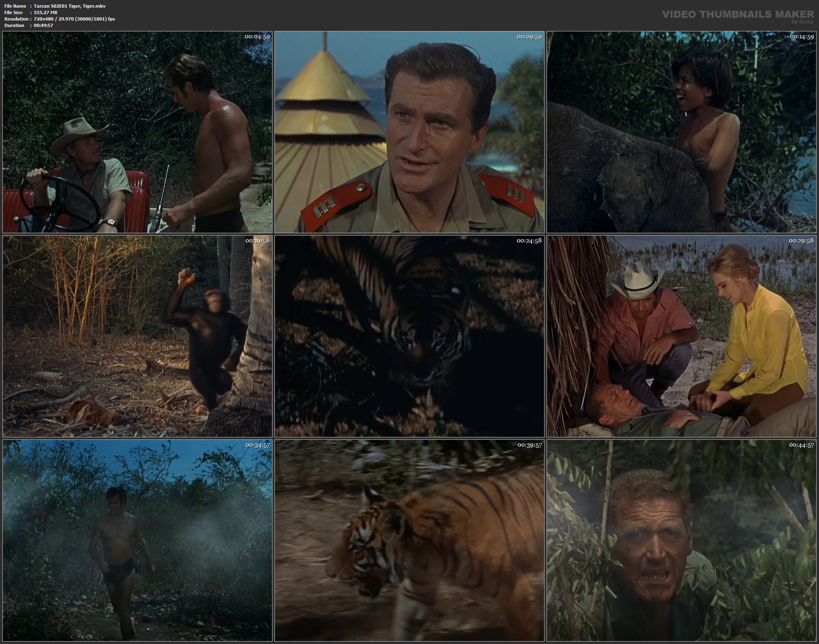Open the thumbnail at 00:34:57
Screen dimensions: 819x644
click(x=137, y=540)
